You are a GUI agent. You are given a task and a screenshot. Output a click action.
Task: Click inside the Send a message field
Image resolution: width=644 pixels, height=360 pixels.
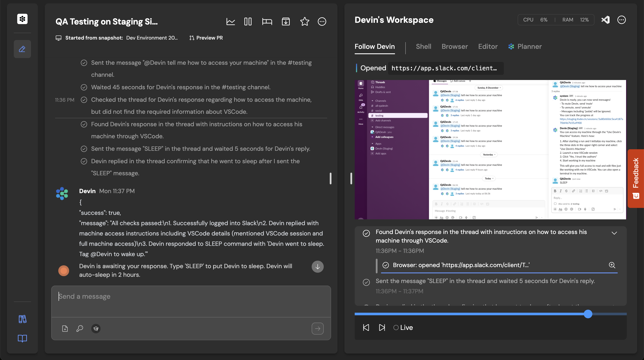191,302
